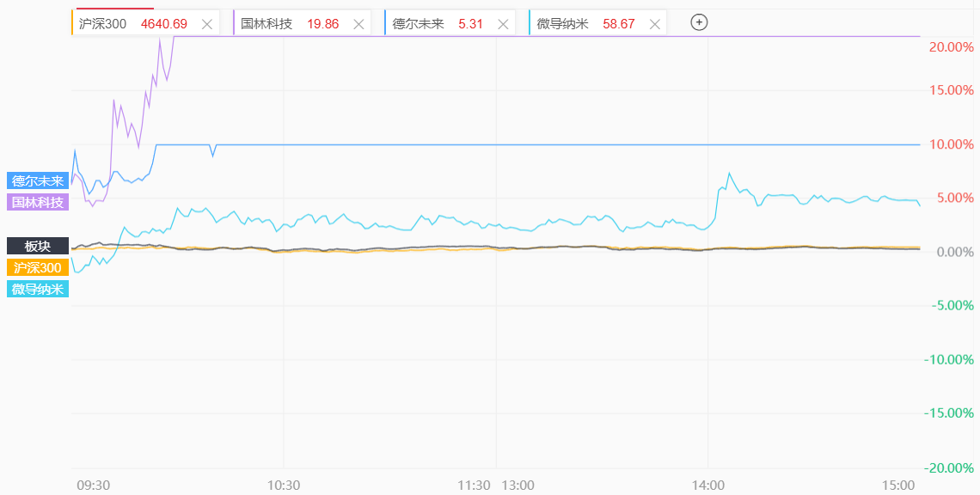
Task: Toggle the dark 板块 legend tag
Action: [x=38, y=246]
